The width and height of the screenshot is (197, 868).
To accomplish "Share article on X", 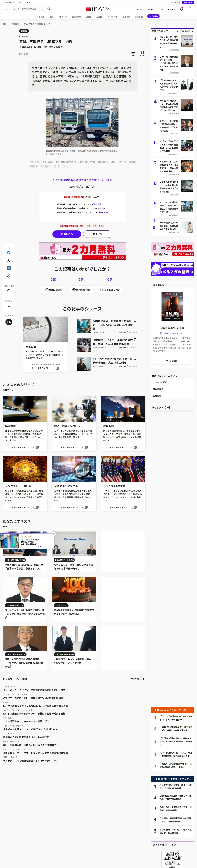I will tap(9, 260).
